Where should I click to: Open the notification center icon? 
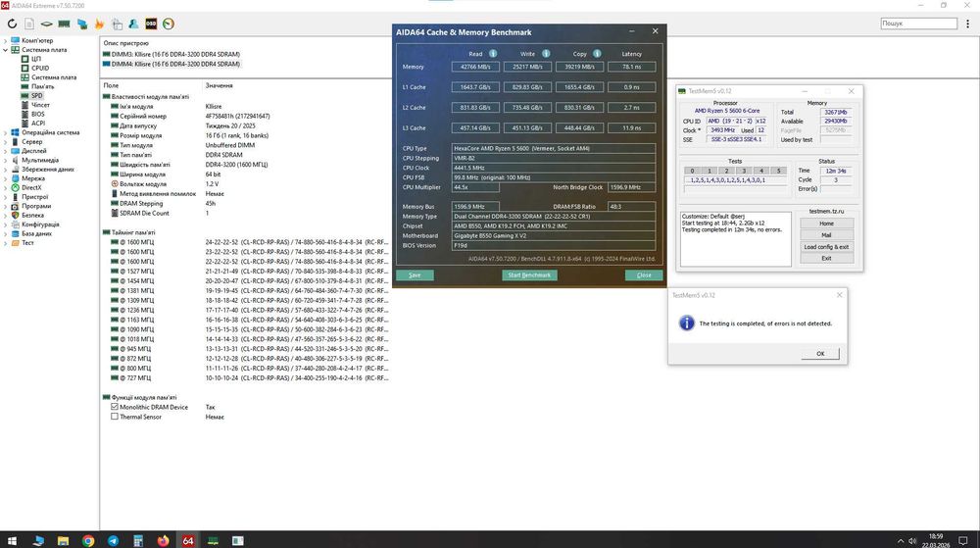(963, 540)
